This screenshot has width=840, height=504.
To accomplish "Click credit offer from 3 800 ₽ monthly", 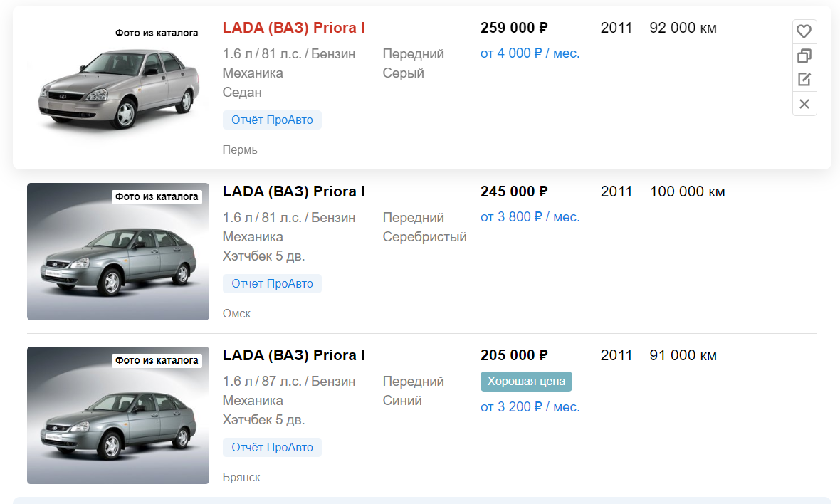I will [530, 216].
